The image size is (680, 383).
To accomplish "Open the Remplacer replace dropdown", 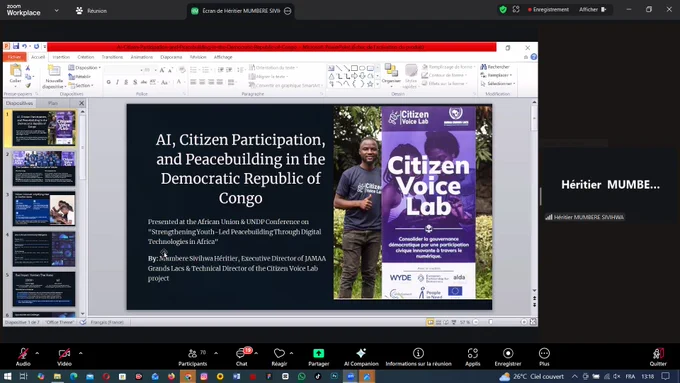I will [497, 75].
